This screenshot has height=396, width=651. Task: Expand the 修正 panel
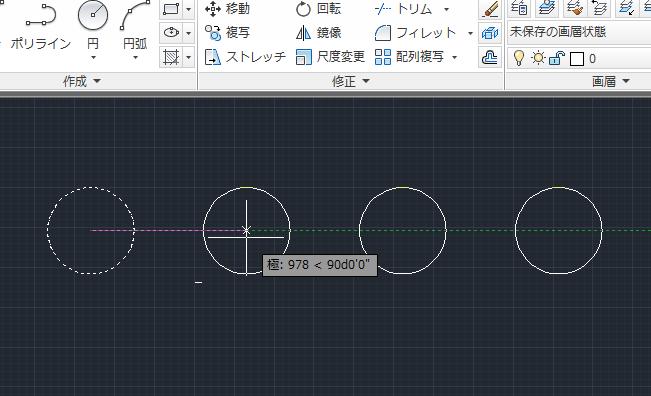pos(350,81)
